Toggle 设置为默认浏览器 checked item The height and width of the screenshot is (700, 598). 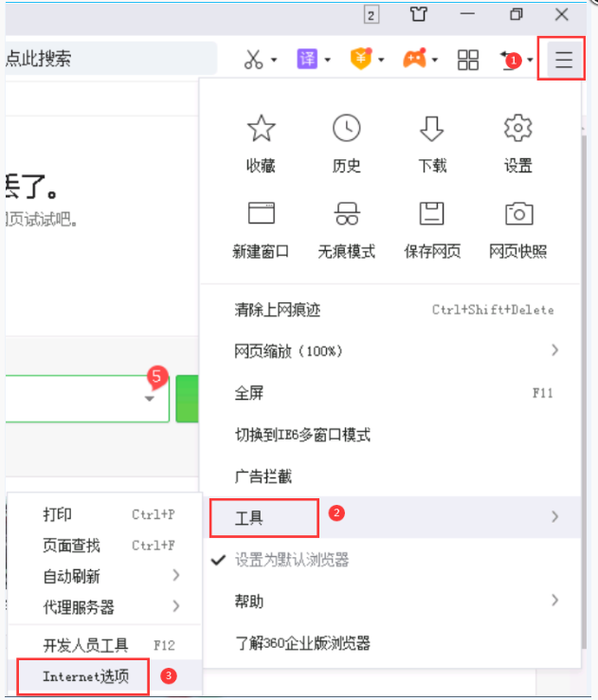click(x=292, y=560)
